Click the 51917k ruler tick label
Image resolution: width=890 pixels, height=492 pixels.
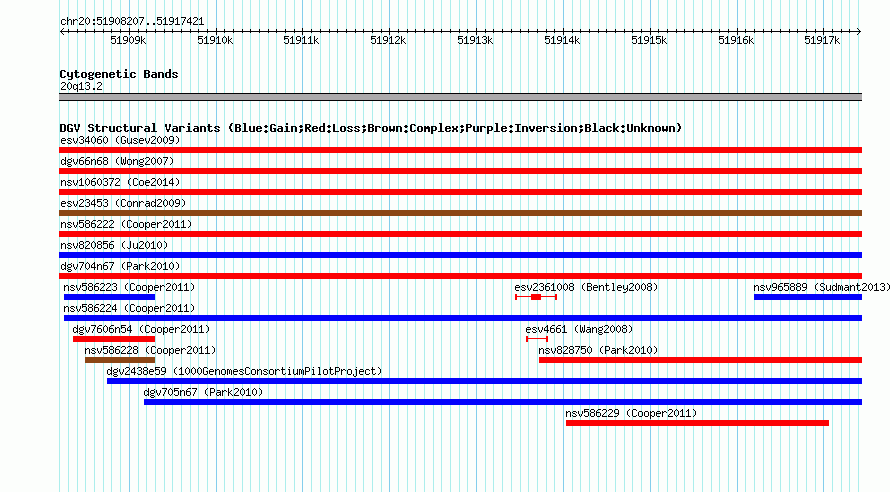click(x=822, y=40)
